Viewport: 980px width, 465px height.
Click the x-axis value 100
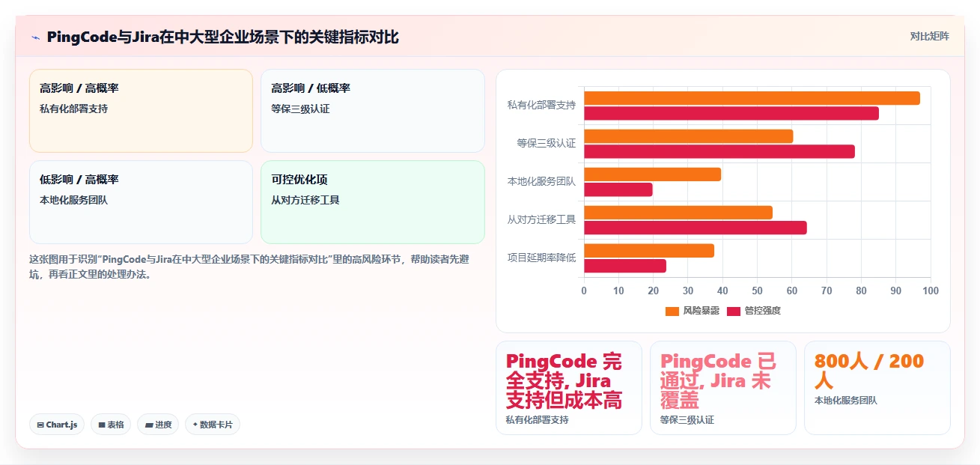(x=931, y=291)
